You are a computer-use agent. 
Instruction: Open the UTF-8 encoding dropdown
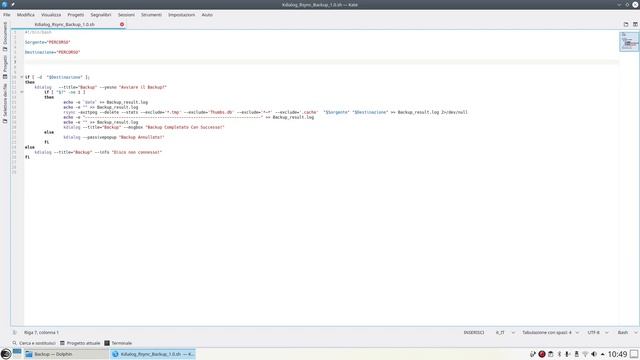coord(598,333)
